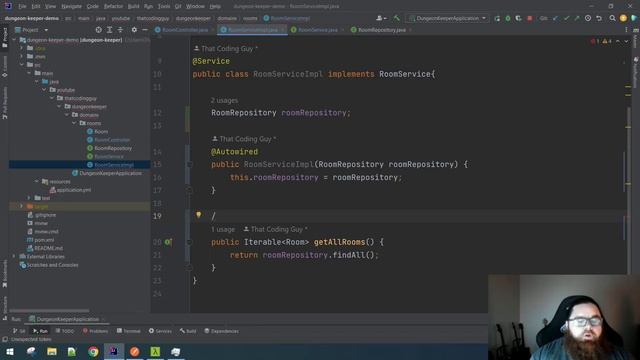The width and height of the screenshot is (640, 360).
Task: Collapse the rooms package node
Action: pyautogui.click(x=74, y=123)
